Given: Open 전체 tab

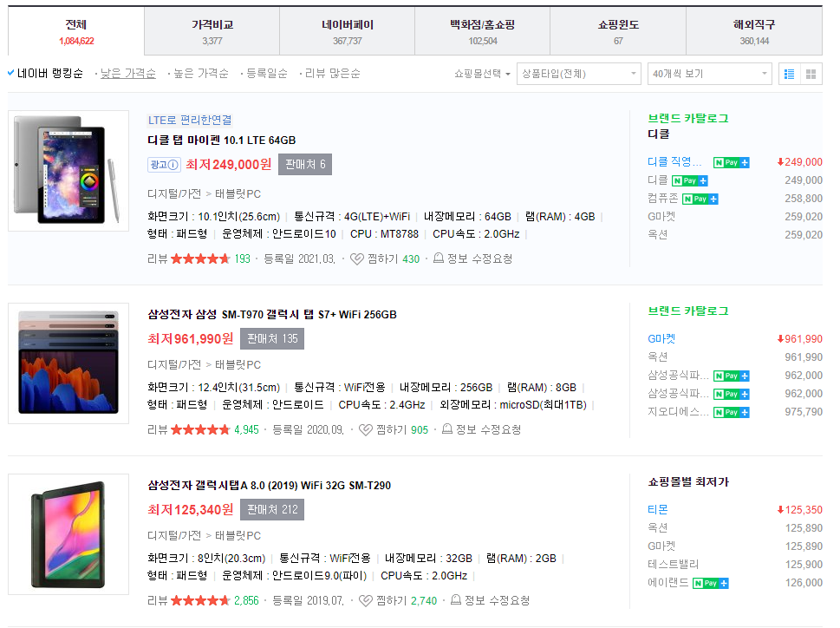Looking at the screenshot, I should coord(76,31).
